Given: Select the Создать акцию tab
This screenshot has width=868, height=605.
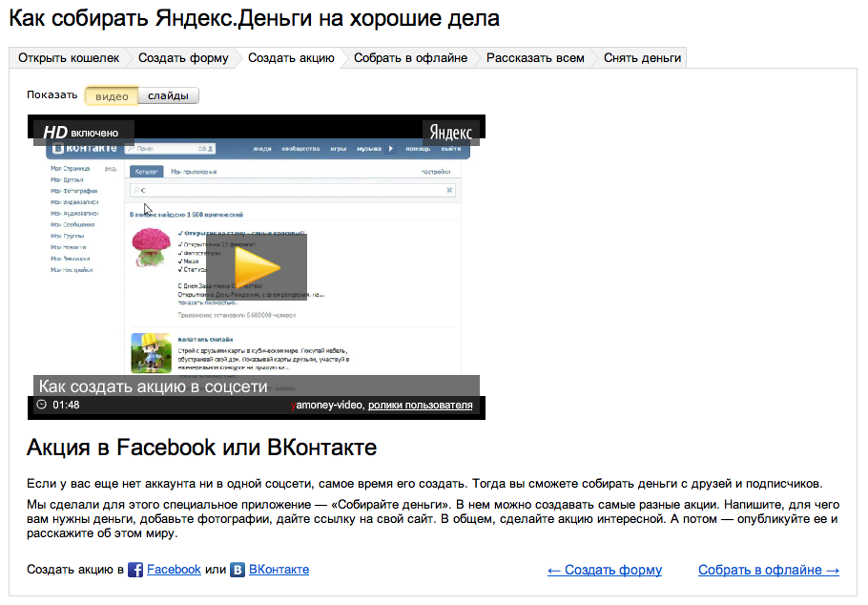Looking at the screenshot, I should coord(291,58).
